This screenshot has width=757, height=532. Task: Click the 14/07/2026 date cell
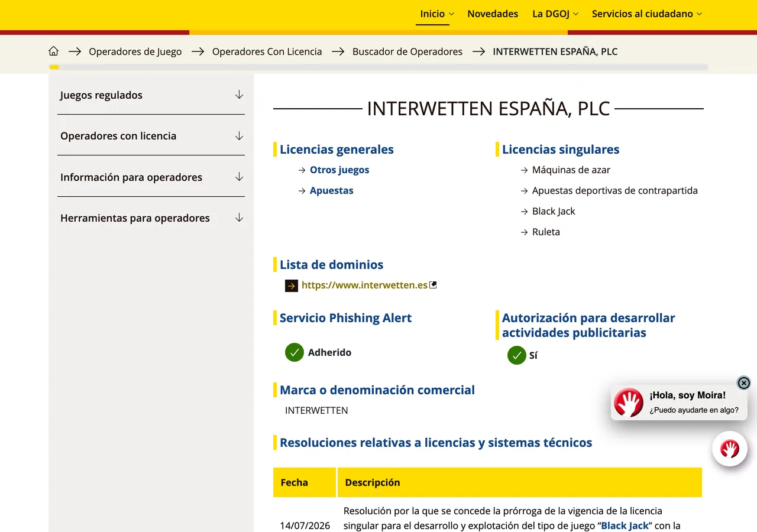(305, 525)
